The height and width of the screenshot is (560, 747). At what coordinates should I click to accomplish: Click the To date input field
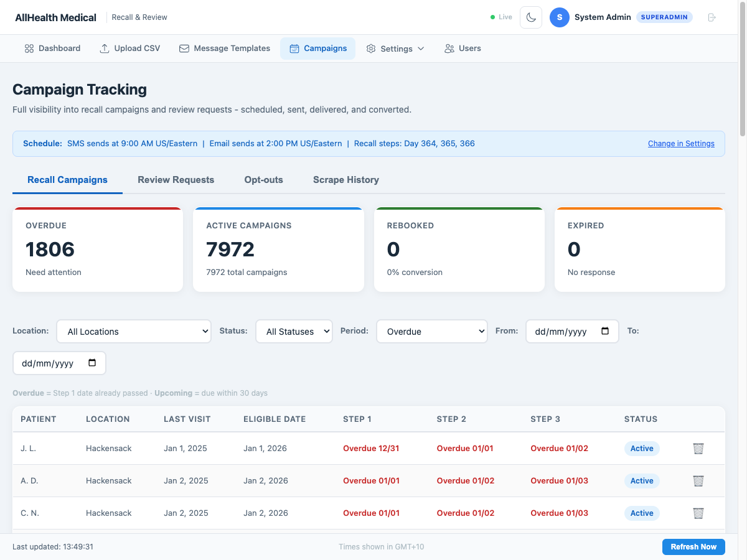coord(59,363)
